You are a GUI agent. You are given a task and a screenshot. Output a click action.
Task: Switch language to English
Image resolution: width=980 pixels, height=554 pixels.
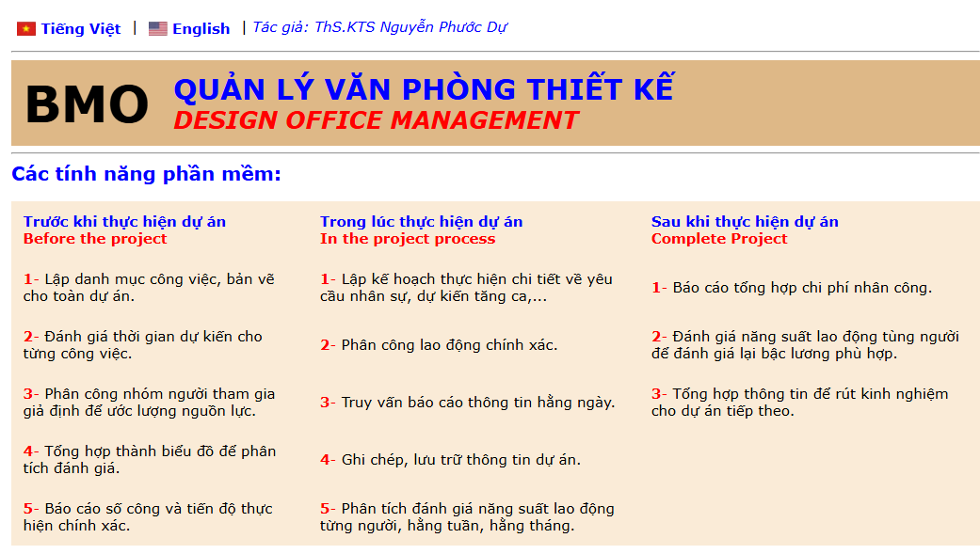201,29
